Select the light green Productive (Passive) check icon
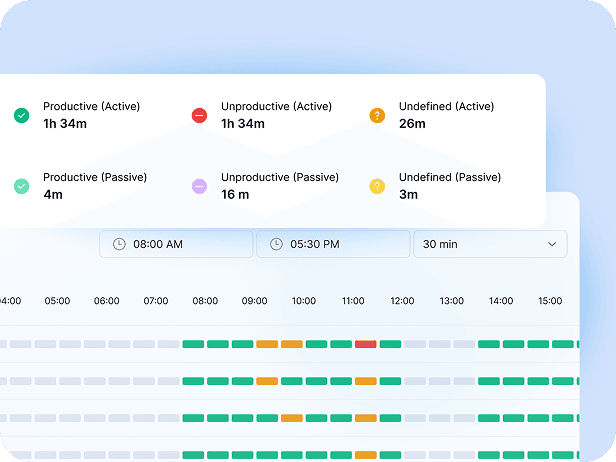616x462 pixels. pyautogui.click(x=21, y=186)
